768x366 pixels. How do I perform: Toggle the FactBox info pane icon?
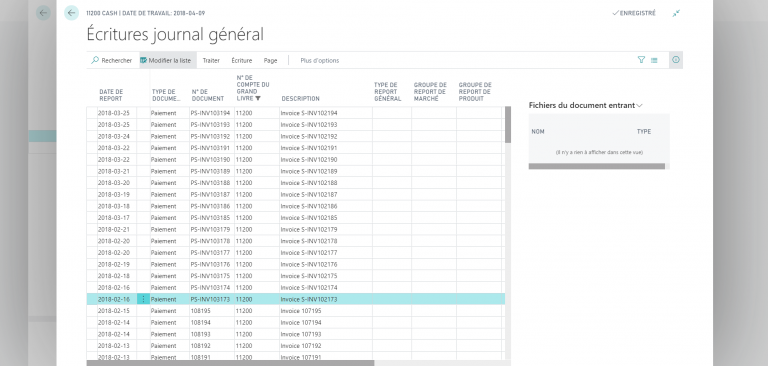click(676, 60)
